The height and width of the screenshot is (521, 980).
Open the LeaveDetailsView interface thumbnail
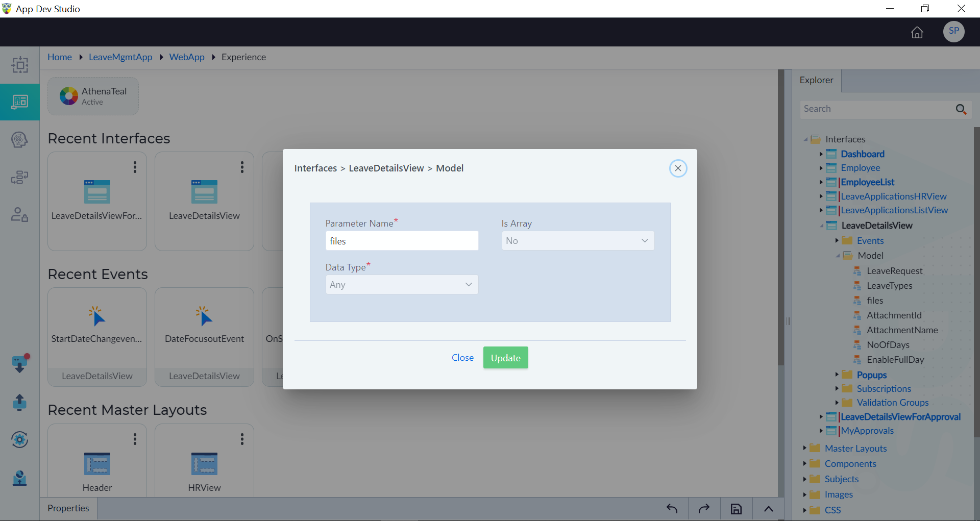(204, 192)
